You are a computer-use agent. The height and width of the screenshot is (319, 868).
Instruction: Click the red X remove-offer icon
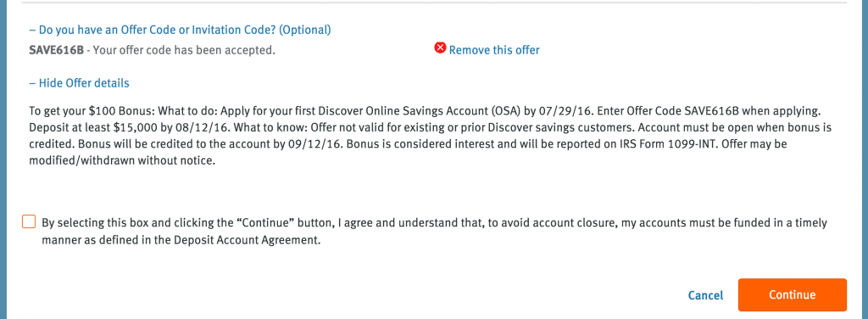[x=440, y=48]
